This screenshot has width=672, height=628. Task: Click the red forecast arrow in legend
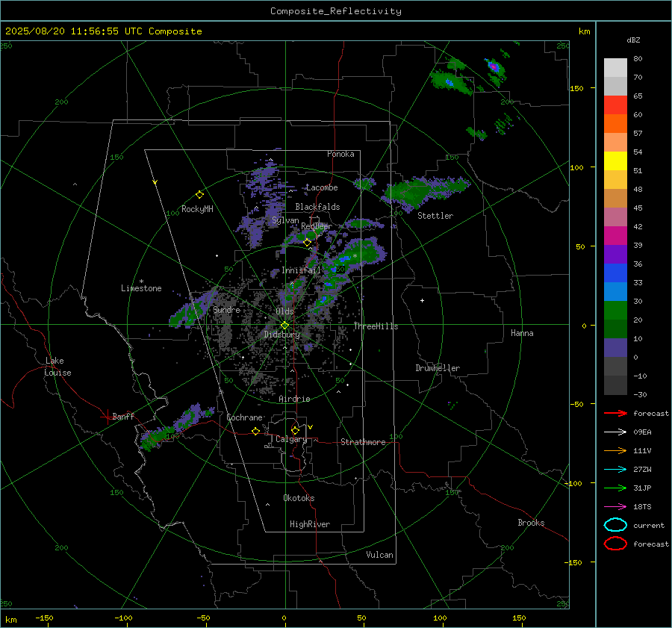[x=615, y=413]
